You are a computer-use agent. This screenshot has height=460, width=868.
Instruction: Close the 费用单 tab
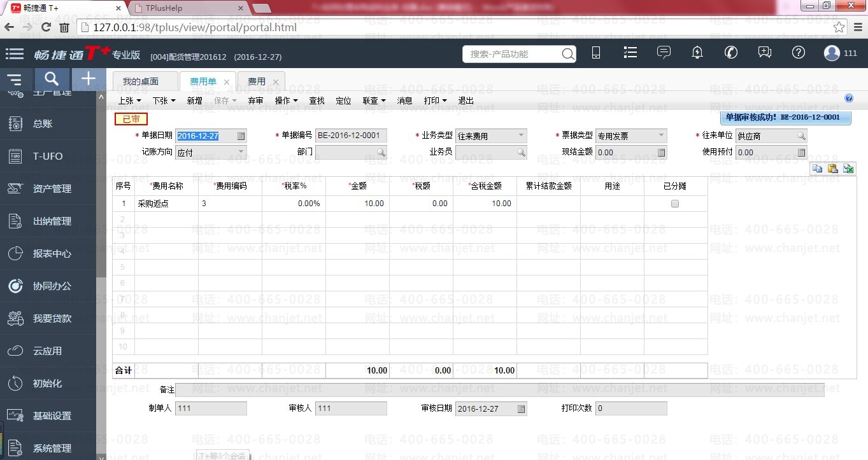click(227, 83)
